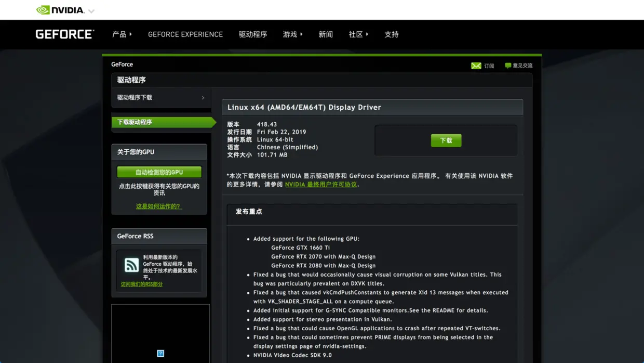
Task: Click the 关于您的GPU panel header
Action: (x=159, y=152)
